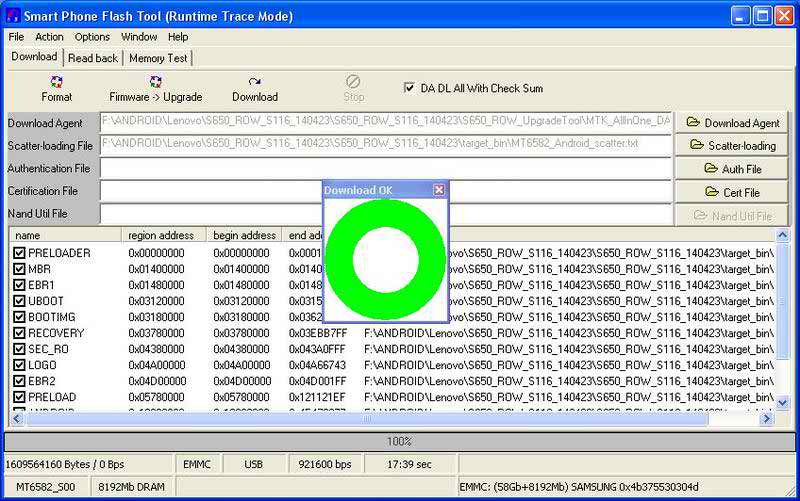Viewport: 800px width, 501px height.
Task: Uncheck the LOGO partition checkbox
Action: tap(19, 365)
